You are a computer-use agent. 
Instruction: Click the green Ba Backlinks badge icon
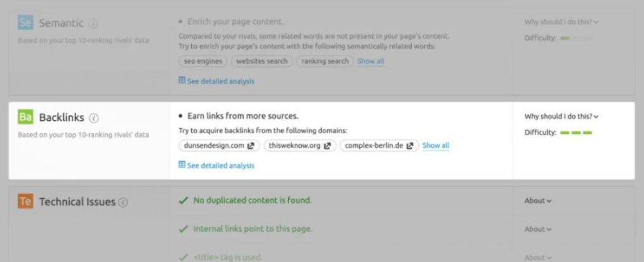[x=25, y=117]
